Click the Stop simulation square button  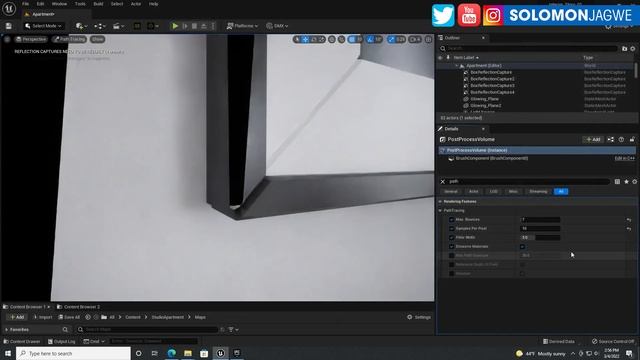point(194,26)
